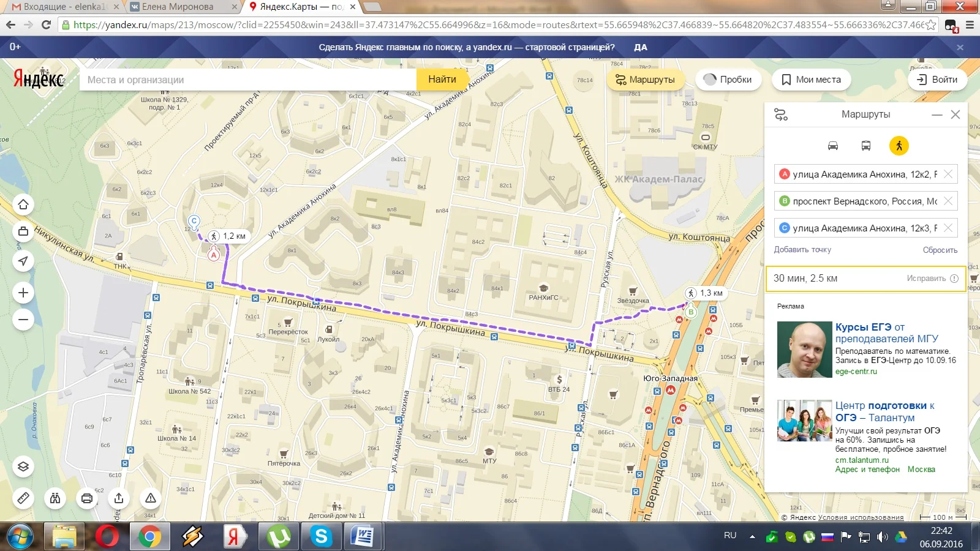Click the 1,2 км walking distance label
Image resolution: width=980 pixels, height=551 pixels.
pyautogui.click(x=228, y=236)
